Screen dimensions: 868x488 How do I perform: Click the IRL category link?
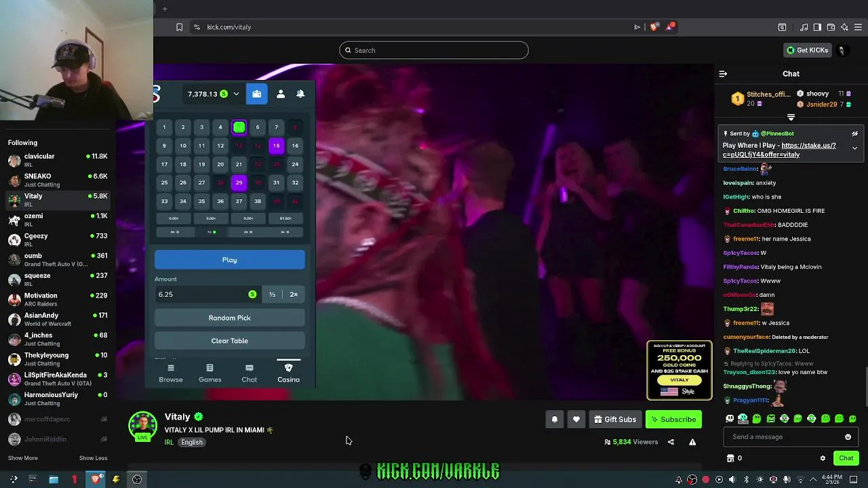click(x=169, y=442)
